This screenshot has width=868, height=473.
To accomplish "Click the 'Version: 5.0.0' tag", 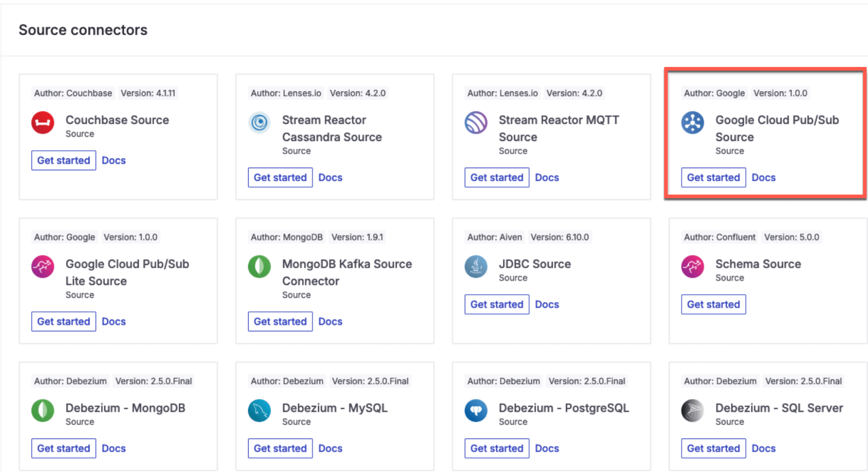I will tap(792, 237).
